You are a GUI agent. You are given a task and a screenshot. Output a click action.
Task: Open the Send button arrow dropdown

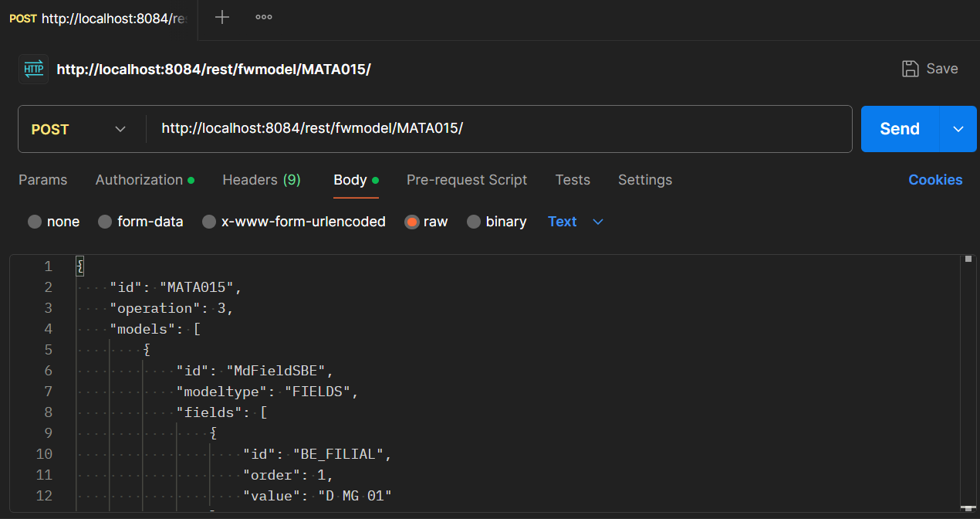(x=958, y=129)
